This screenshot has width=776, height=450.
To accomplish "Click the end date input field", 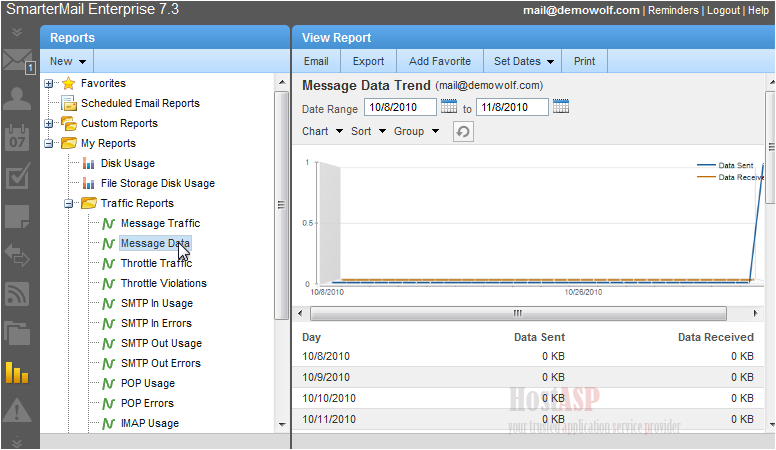I will pyautogui.click(x=512, y=107).
